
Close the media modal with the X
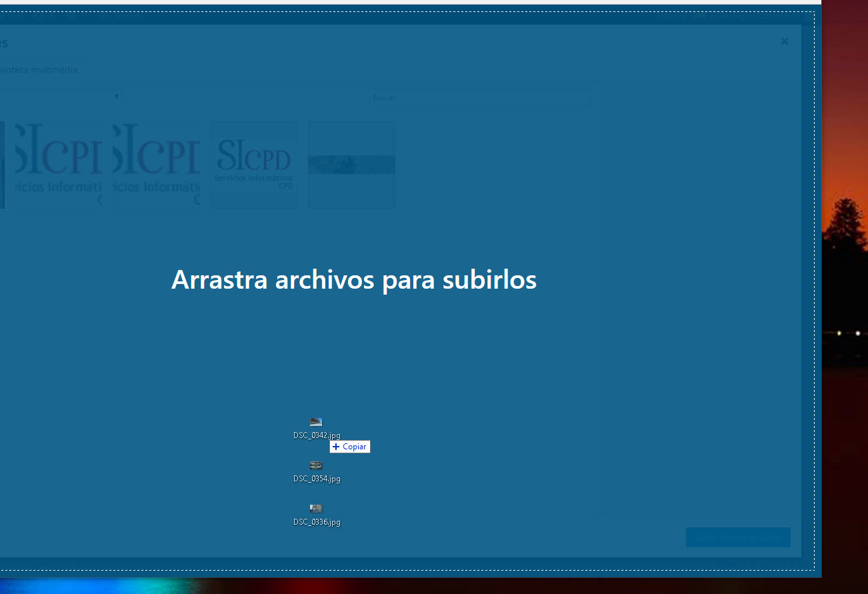784,41
